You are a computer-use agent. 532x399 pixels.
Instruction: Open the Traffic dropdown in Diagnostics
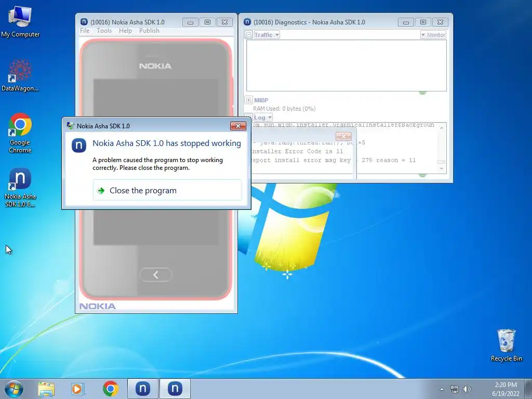click(267, 35)
